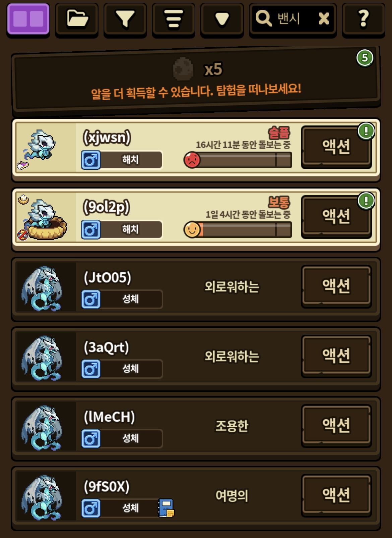Click the smiley mood indicator for 9ol2p
Image resolution: width=392 pixels, height=538 pixels.
[192, 230]
